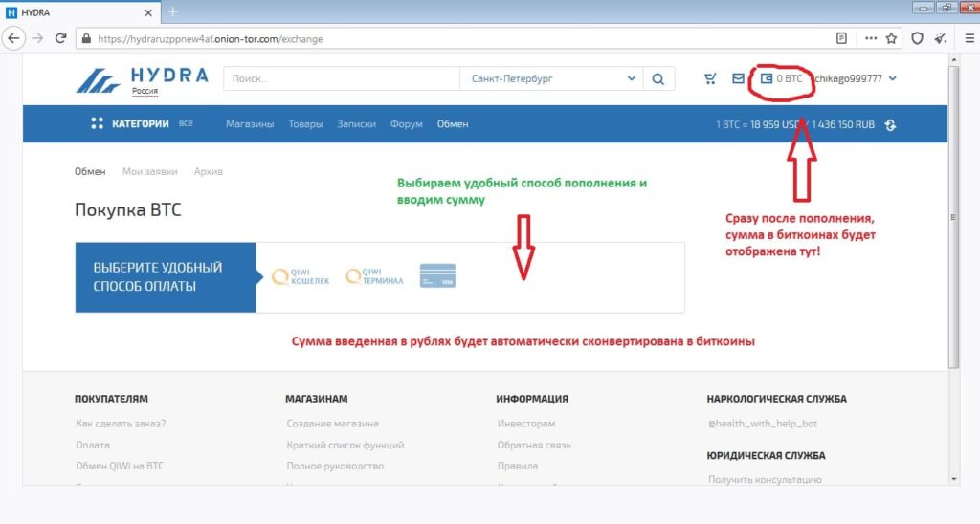
Task: Select the QIWI Кошелек payment option
Action: coord(301,276)
